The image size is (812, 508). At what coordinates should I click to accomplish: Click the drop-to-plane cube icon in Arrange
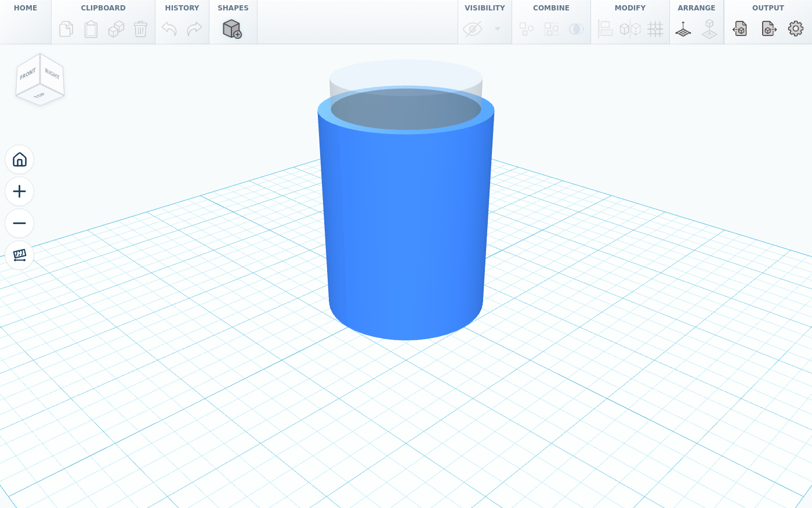pos(709,29)
